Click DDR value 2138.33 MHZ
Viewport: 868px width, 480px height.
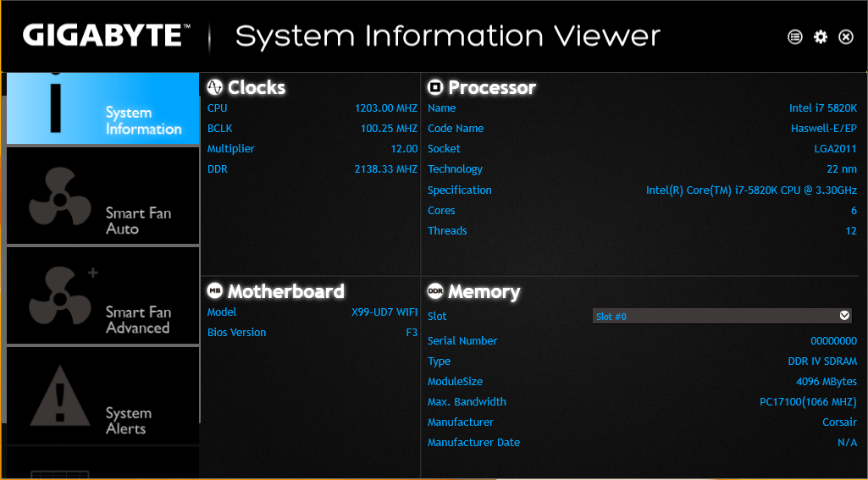coord(386,169)
